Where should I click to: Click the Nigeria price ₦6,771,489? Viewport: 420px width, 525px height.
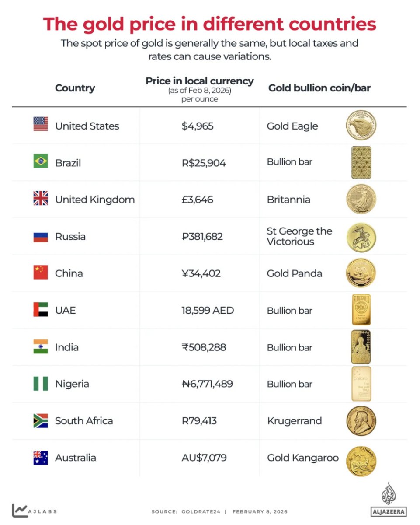point(207,384)
